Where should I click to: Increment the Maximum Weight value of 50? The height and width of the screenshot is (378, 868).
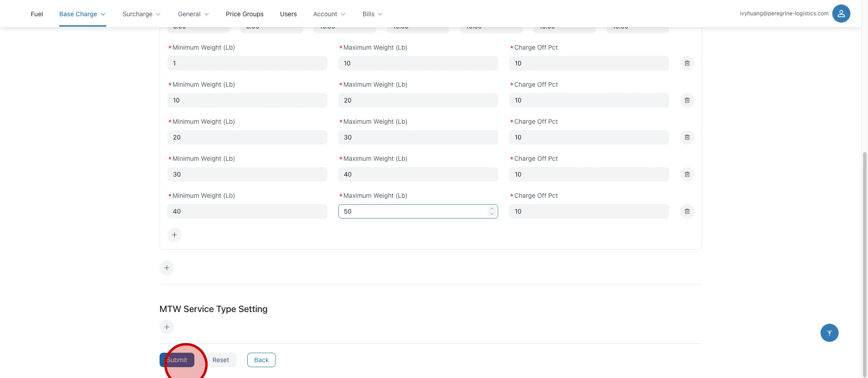pos(491,209)
